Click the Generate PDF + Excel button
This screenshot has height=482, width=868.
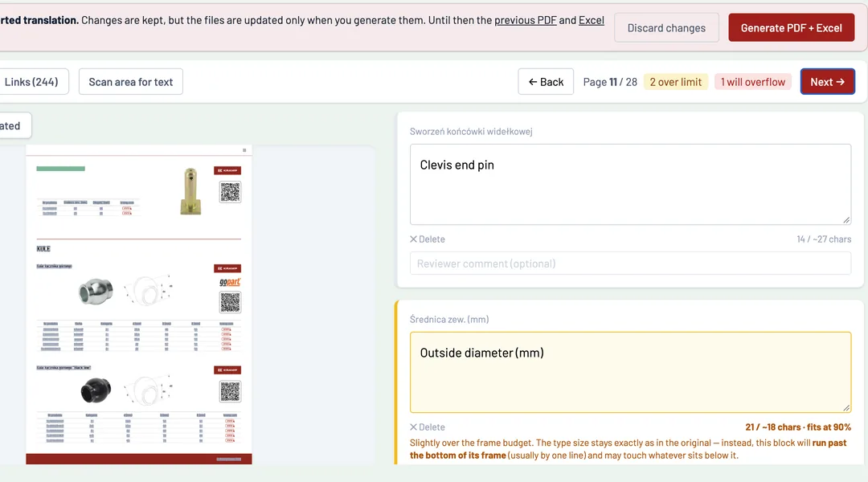(791, 27)
